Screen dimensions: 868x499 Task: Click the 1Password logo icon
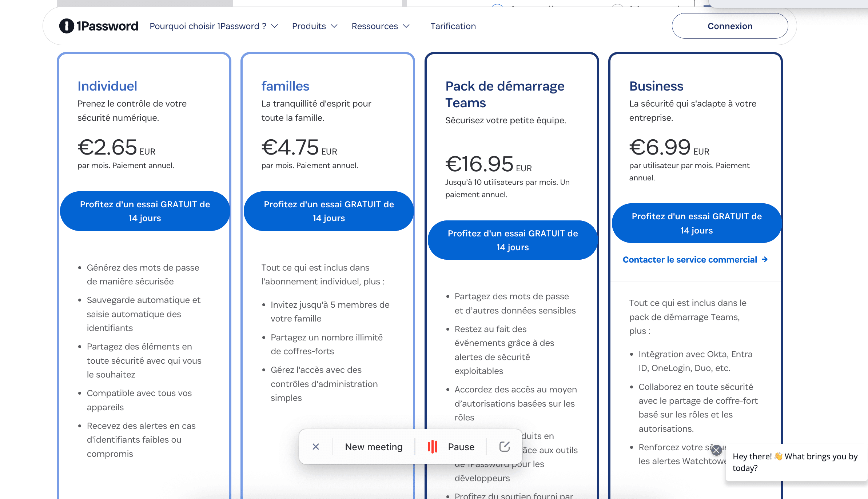pyautogui.click(x=67, y=26)
